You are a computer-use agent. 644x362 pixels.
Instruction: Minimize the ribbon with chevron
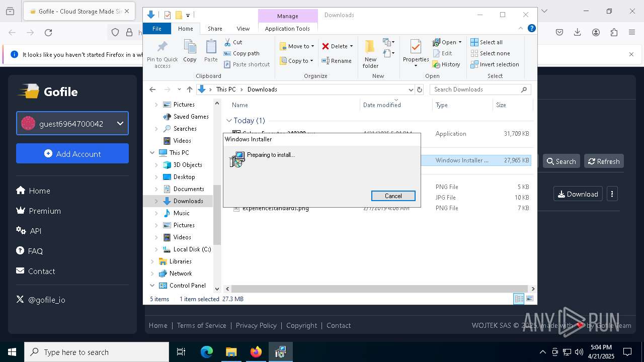click(x=521, y=29)
